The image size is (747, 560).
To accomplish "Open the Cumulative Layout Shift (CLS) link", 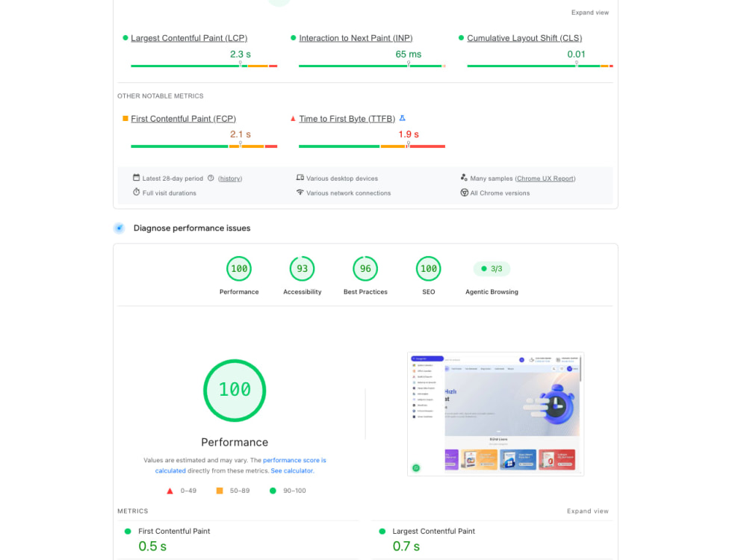I will (x=524, y=38).
